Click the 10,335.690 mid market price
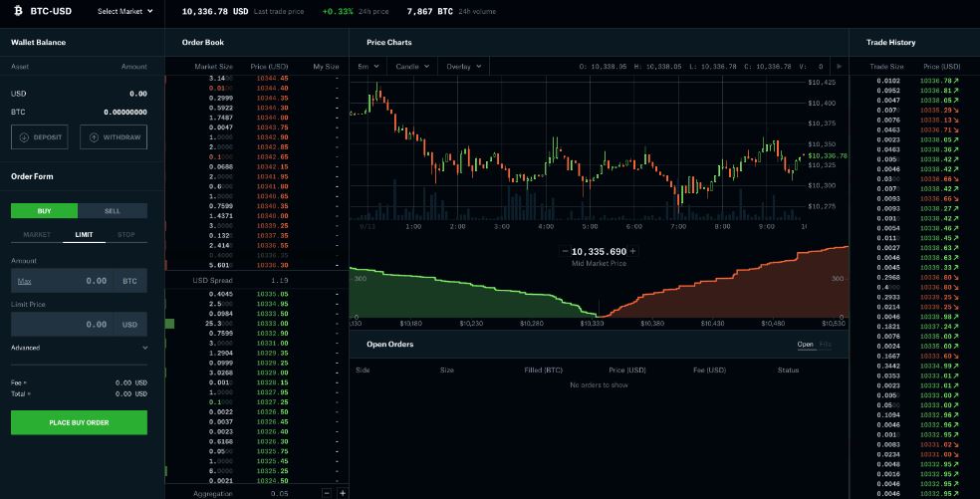 [599, 251]
